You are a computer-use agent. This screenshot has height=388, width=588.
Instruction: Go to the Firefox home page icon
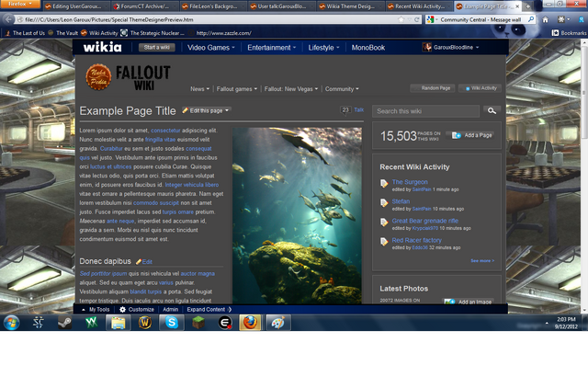click(x=545, y=19)
